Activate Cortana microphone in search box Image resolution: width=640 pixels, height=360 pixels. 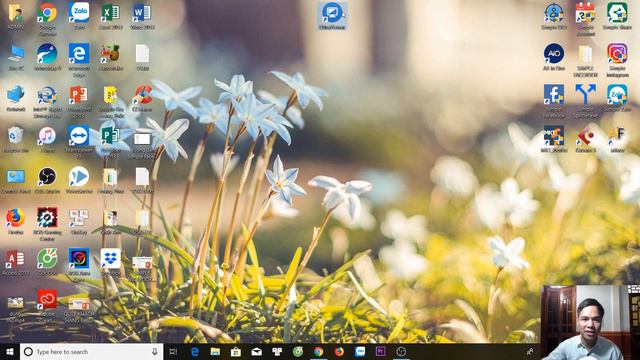(x=155, y=351)
